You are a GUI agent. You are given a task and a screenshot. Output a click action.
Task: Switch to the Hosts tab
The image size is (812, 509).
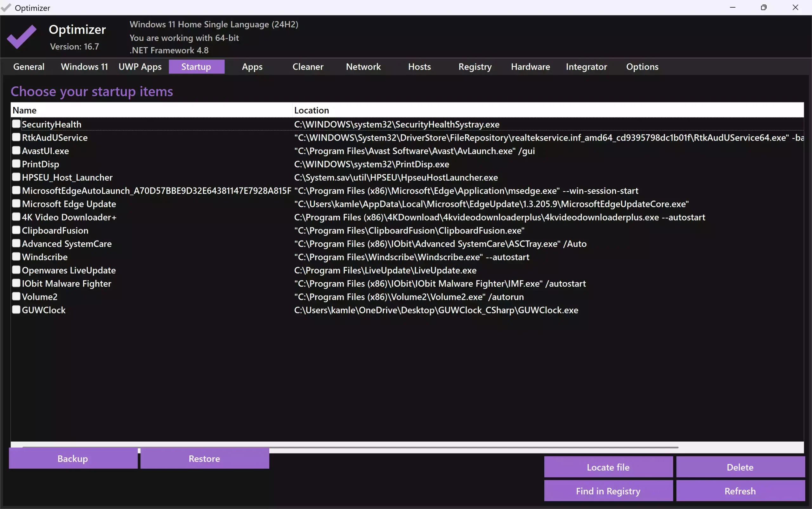(419, 67)
